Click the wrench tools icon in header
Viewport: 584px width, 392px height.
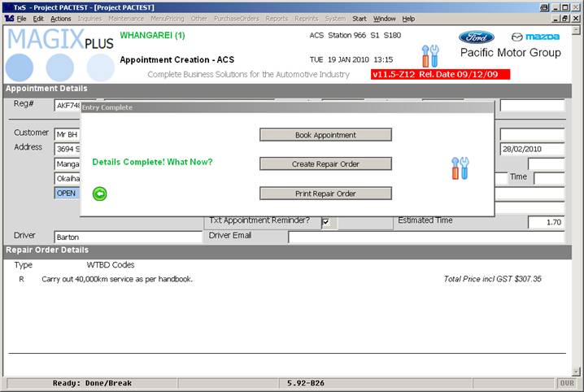tap(430, 56)
